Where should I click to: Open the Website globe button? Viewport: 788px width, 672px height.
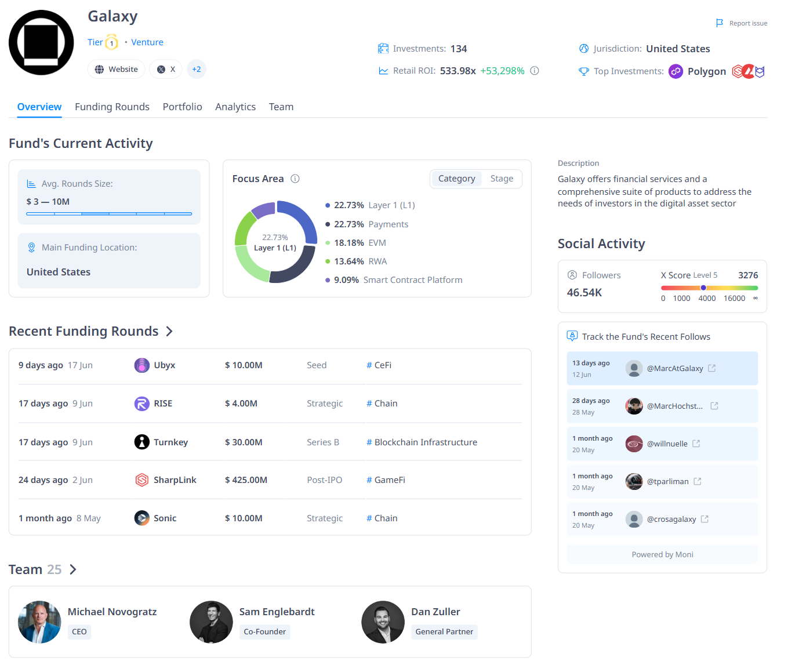(116, 69)
